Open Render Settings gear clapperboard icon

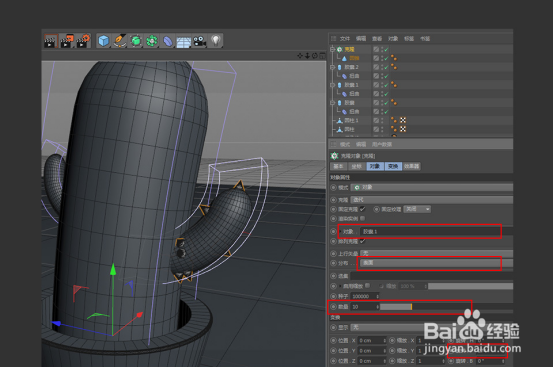83,41
